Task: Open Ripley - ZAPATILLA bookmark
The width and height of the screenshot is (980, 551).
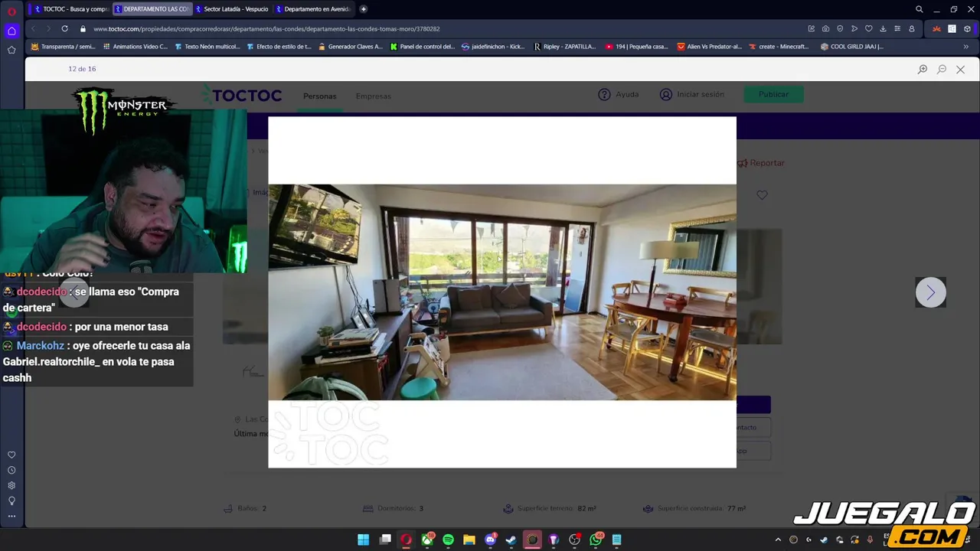Action: click(x=565, y=47)
